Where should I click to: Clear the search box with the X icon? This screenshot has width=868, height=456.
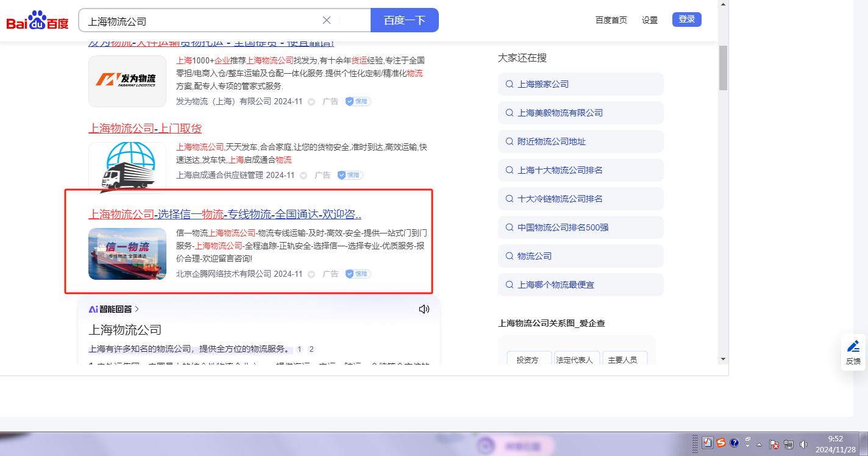point(327,20)
